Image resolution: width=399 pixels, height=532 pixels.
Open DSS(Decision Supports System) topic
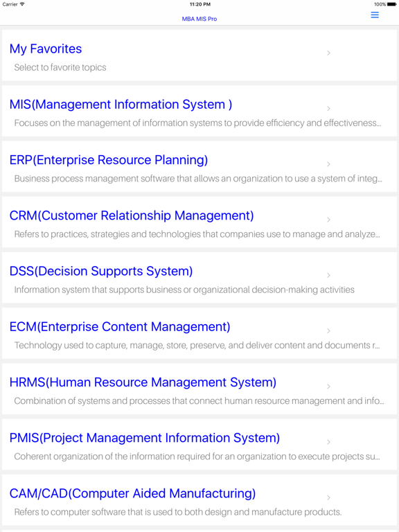101,272
